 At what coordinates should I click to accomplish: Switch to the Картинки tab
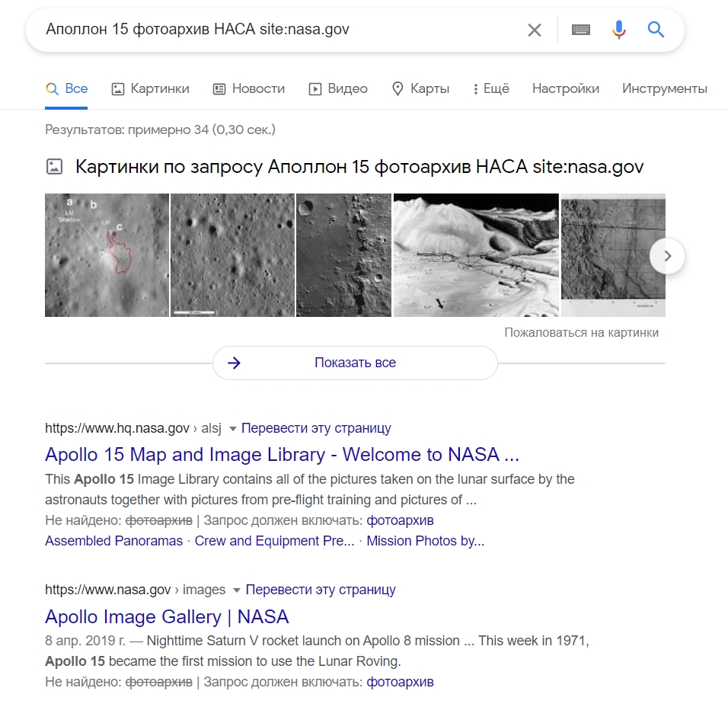(151, 88)
